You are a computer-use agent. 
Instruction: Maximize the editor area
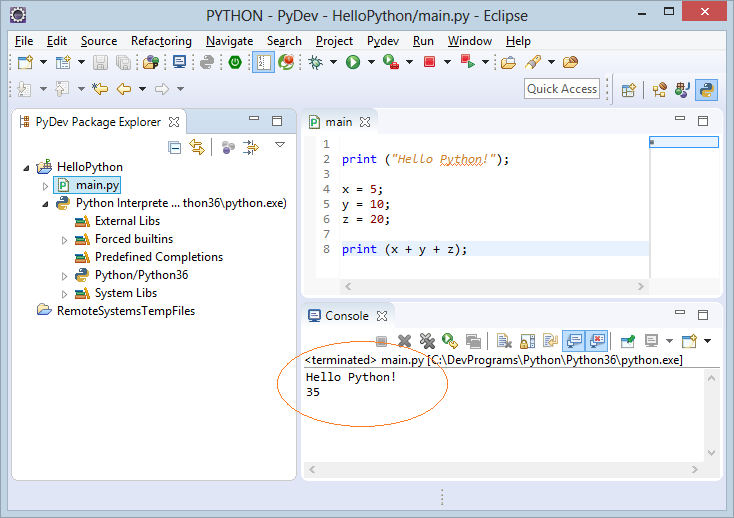pos(703,121)
